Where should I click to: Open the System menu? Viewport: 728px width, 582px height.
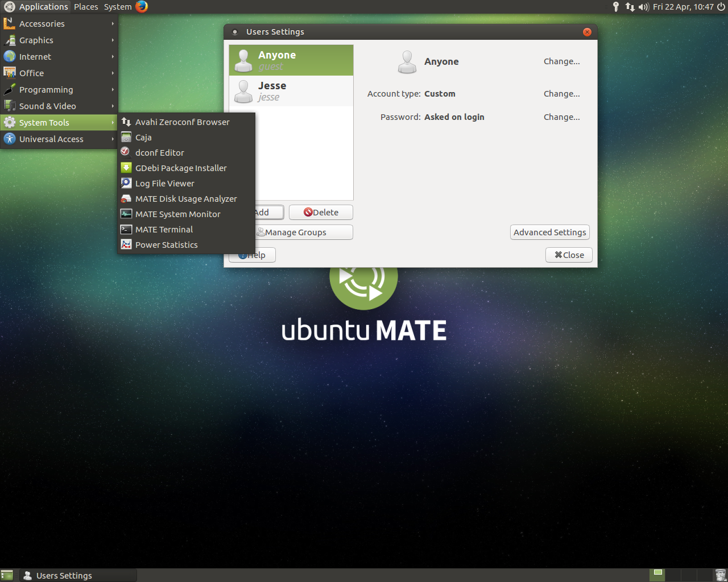(x=118, y=7)
